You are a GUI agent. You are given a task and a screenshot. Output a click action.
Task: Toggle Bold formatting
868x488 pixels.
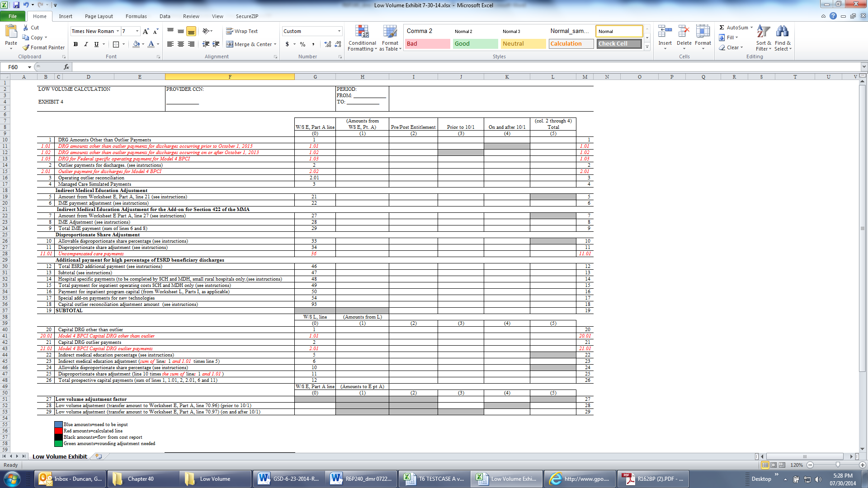(75, 44)
